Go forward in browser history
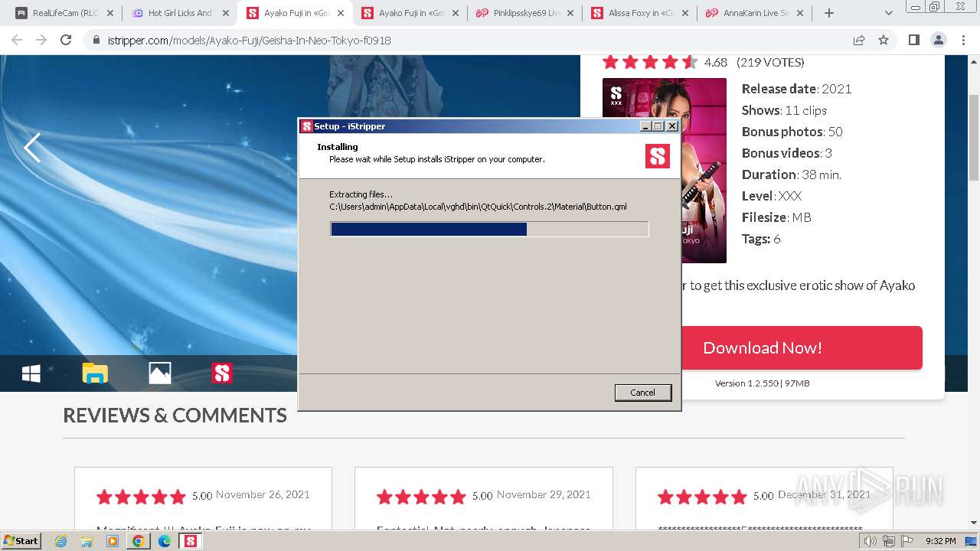980x551 pixels. coord(41,40)
